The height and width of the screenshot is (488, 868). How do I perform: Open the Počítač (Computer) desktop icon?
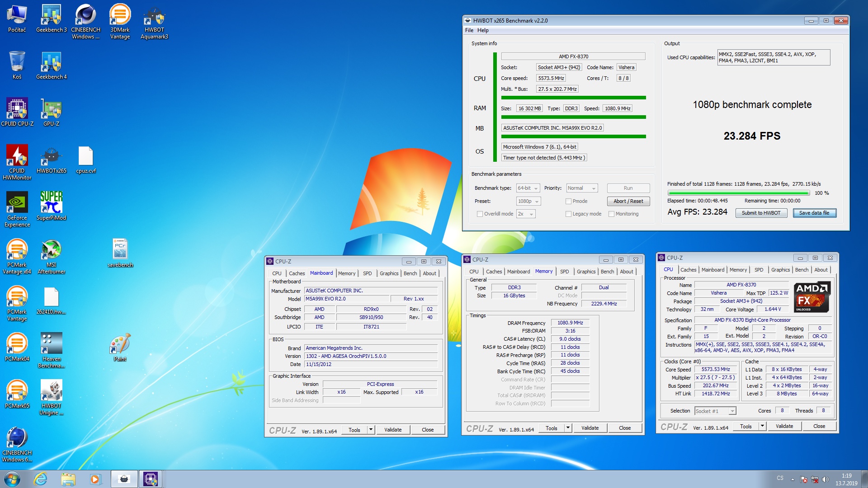pos(17,18)
